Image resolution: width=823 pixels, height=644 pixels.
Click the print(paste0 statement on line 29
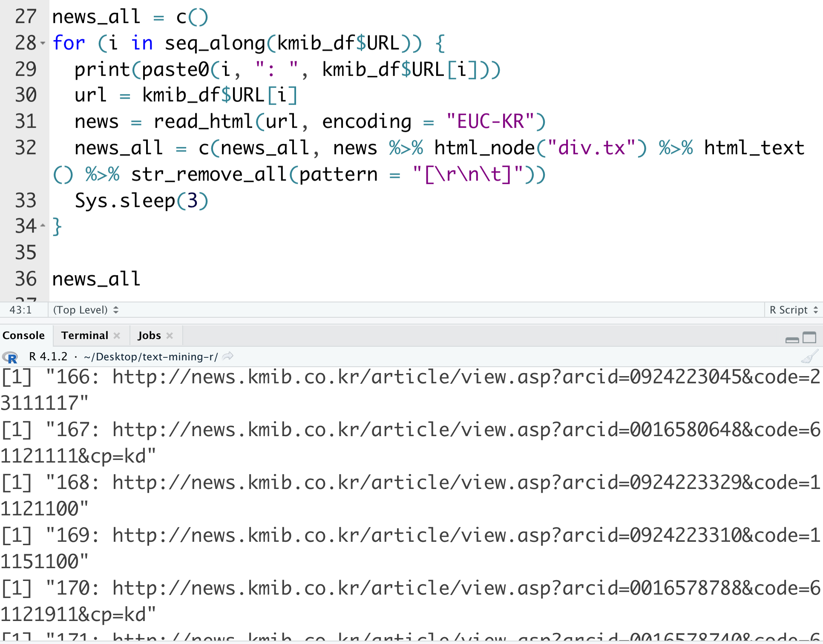click(x=288, y=69)
